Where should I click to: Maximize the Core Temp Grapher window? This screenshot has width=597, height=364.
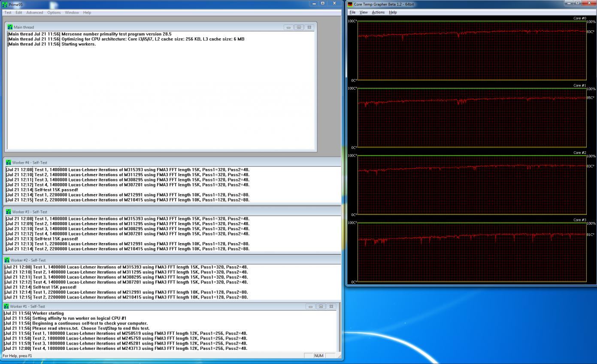tap(578, 3)
